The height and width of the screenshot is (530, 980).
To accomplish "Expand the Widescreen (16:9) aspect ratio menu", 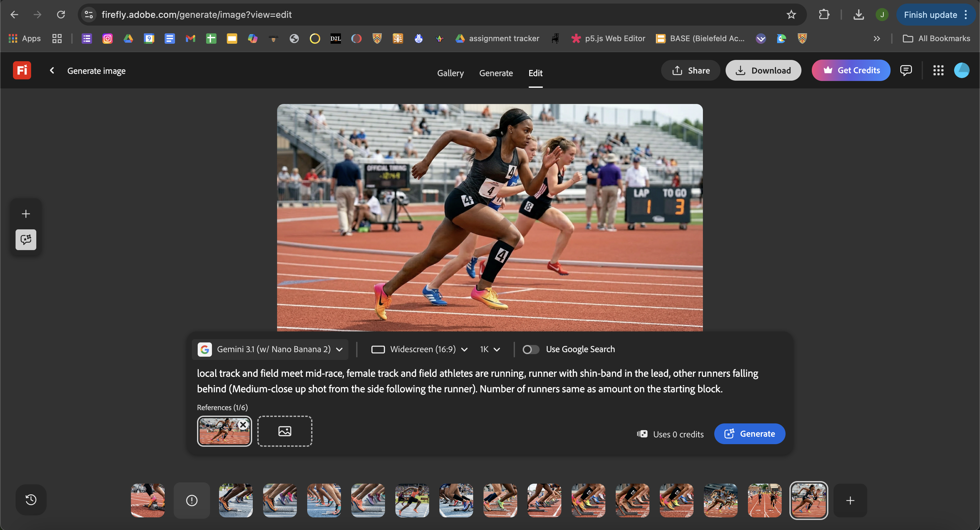I will (419, 349).
